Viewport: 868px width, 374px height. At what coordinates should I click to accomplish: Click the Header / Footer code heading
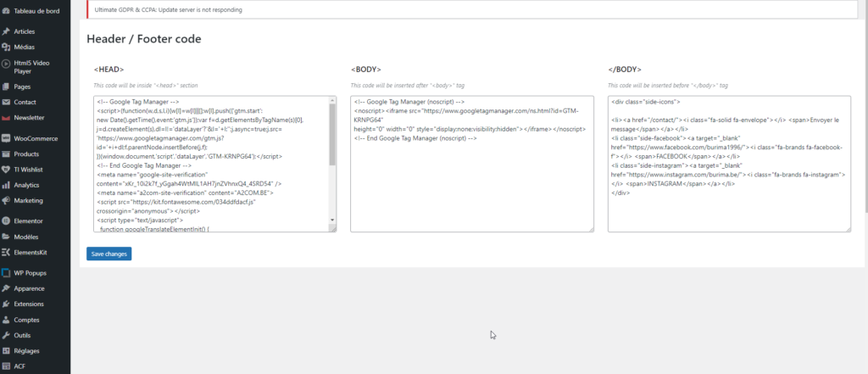pos(144,39)
